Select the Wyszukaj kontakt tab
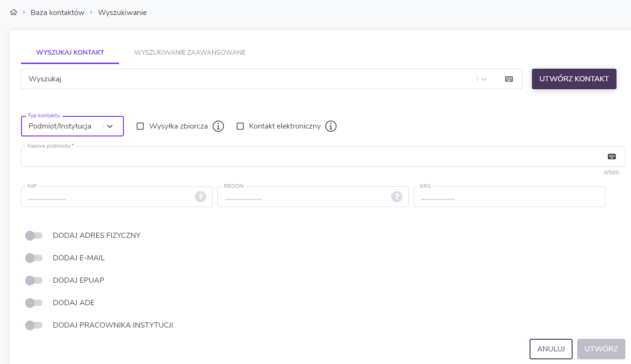 click(x=70, y=52)
